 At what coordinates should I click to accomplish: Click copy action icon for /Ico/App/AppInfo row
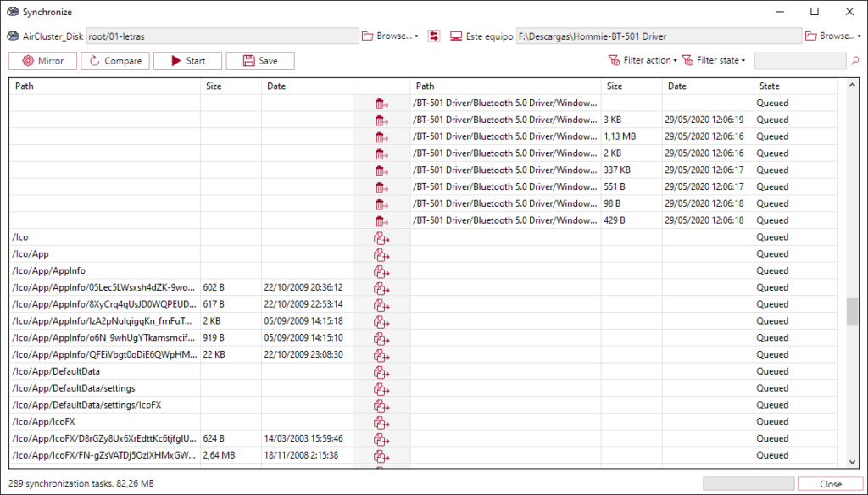[381, 270]
